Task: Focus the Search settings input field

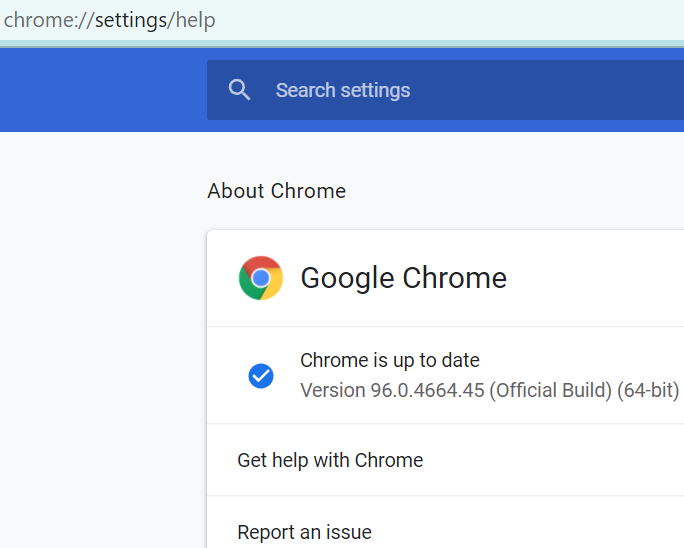Action: (450, 90)
